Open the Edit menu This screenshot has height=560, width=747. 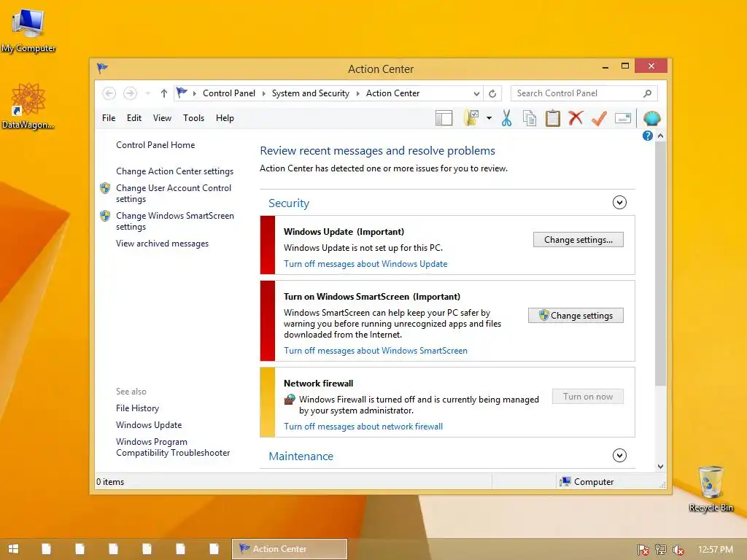point(134,118)
